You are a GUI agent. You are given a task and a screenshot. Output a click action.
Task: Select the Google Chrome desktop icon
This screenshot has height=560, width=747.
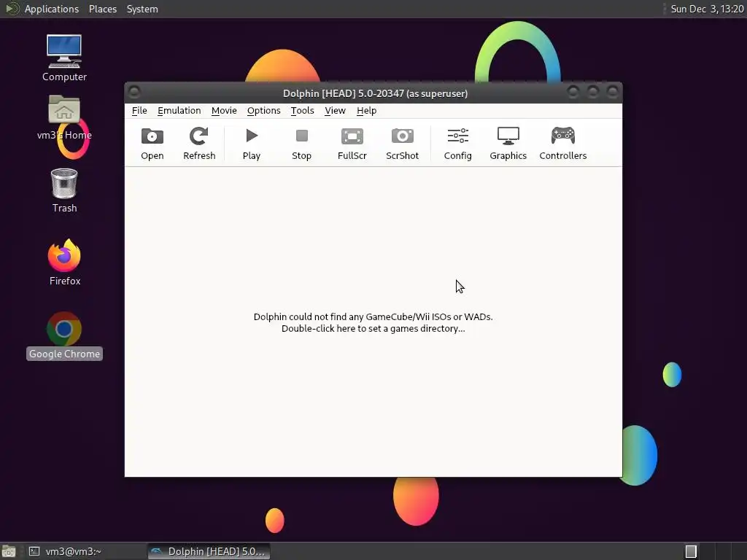[x=64, y=335]
